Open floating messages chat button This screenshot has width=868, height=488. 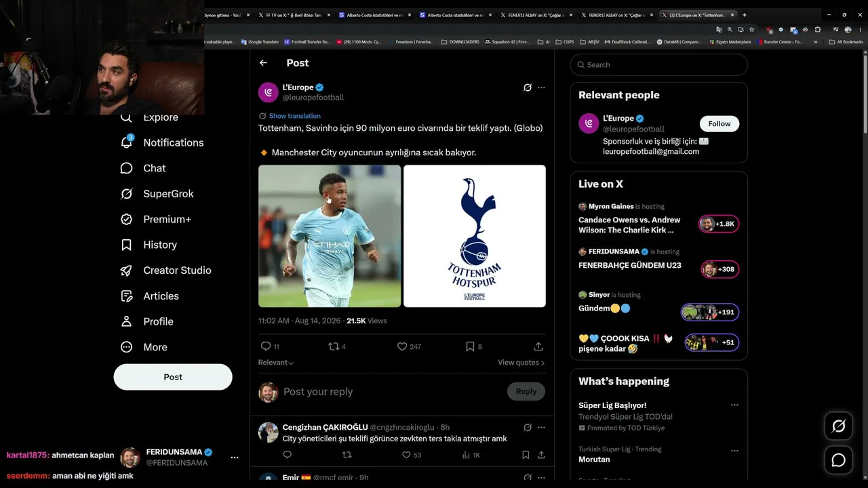(x=839, y=460)
